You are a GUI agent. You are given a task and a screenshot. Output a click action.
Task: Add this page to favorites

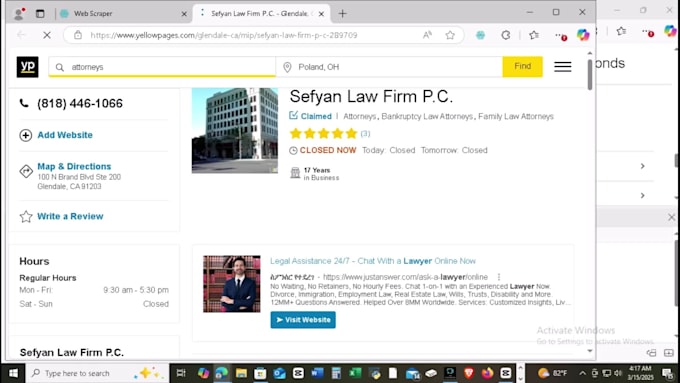pos(450,35)
